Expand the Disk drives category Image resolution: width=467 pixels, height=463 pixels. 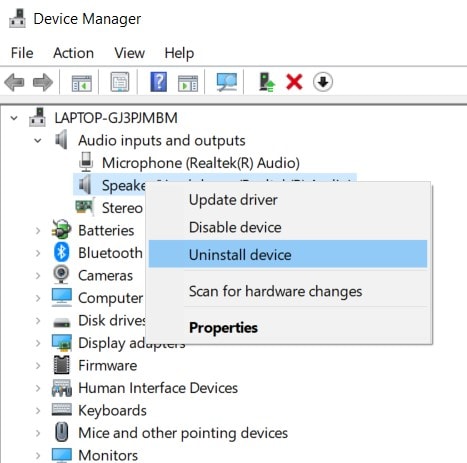click(x=38, y=320)
